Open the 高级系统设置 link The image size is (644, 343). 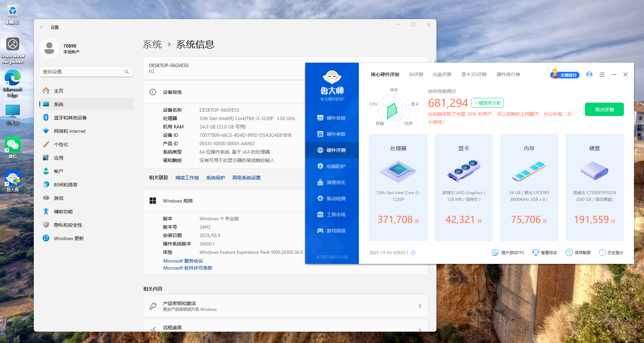[247, 178]
